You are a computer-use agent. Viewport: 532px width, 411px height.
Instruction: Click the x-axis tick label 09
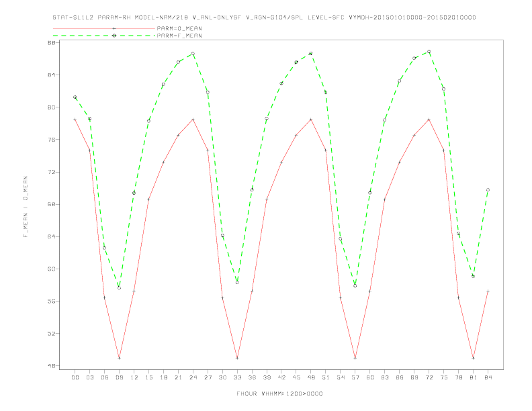(119, 377)
